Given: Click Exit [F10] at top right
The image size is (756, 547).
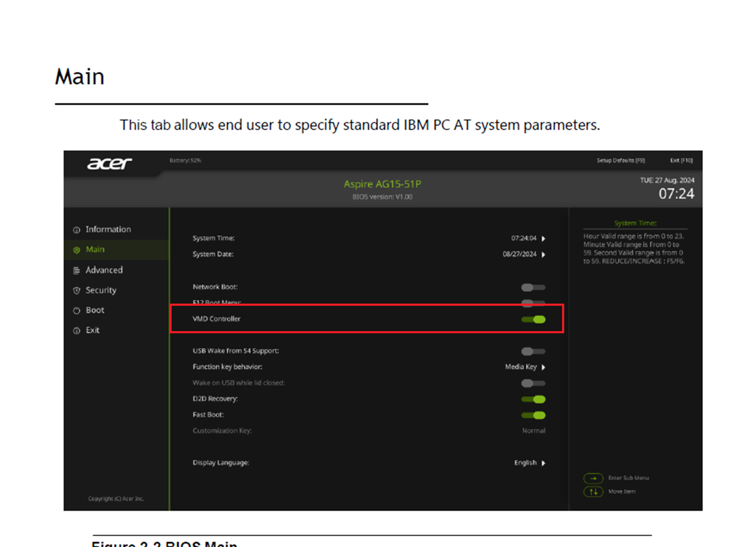Looking at the screenshot, I should [681, 160].
